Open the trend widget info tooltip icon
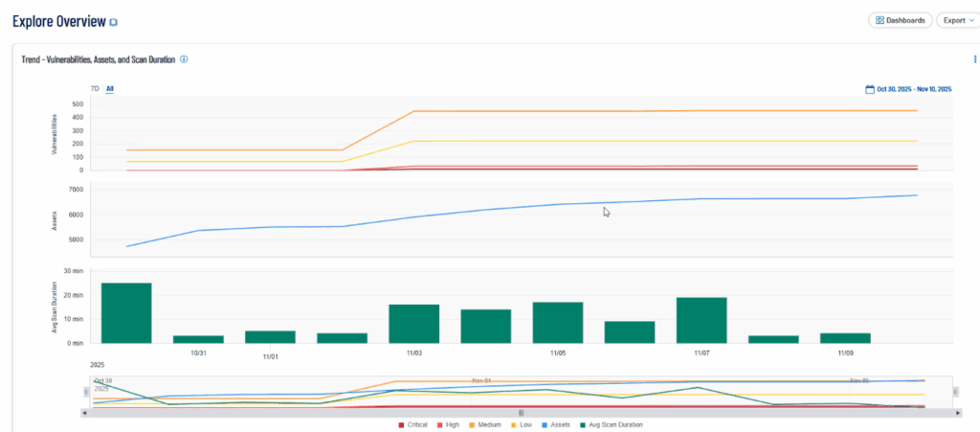The image size is (980, 432). [x=184, y=59]
